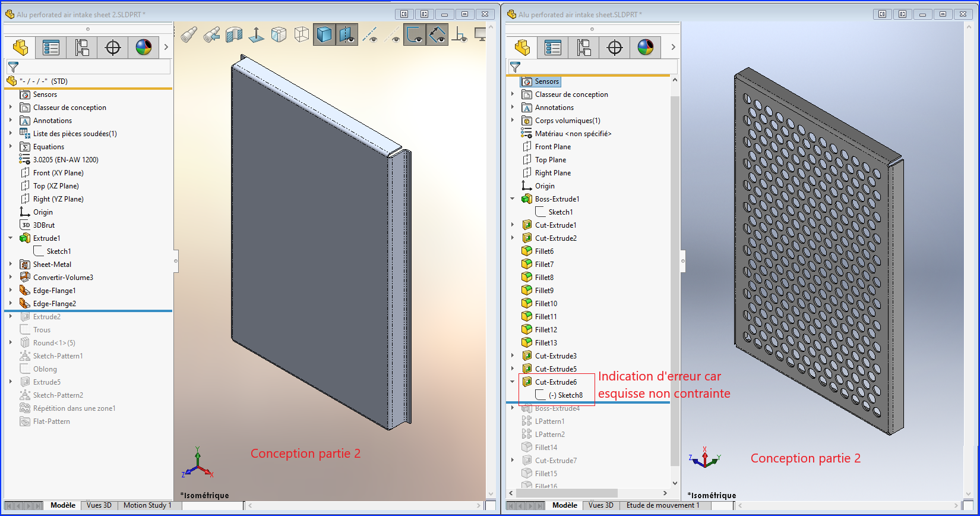Click Fillet6 feature icon in right tree
980x516 pixels.
coord(527,251)
